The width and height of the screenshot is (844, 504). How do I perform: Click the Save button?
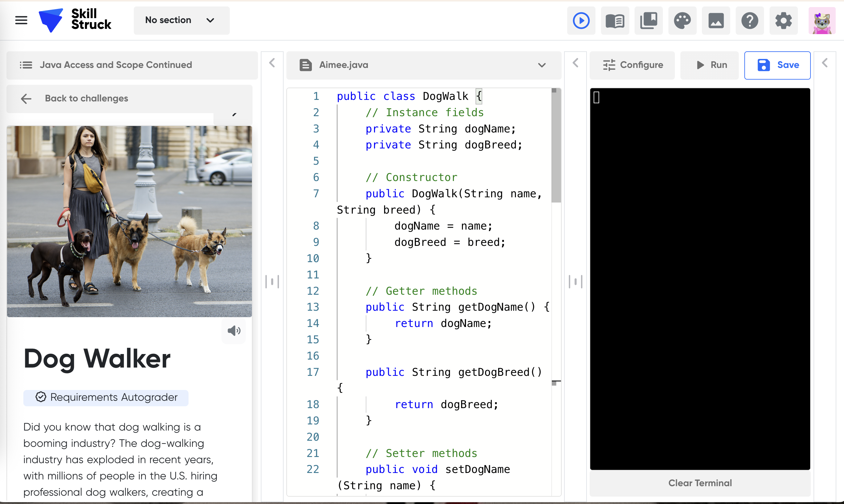pyautogui.click(x=777, y=65)
